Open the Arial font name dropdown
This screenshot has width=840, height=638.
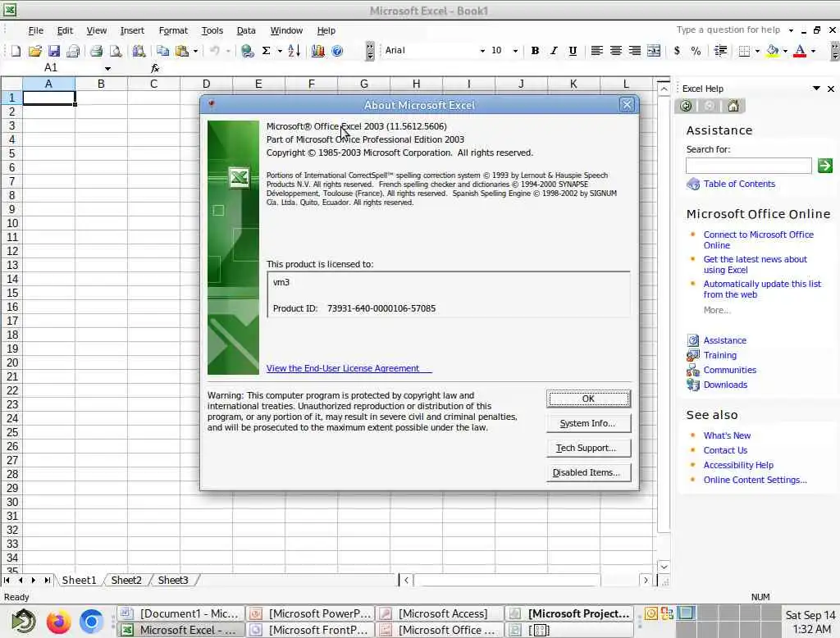[482, 51]
